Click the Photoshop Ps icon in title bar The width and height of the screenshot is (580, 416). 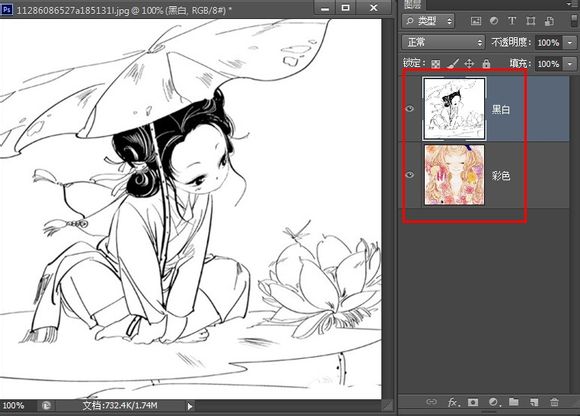(x=7, y=10)
